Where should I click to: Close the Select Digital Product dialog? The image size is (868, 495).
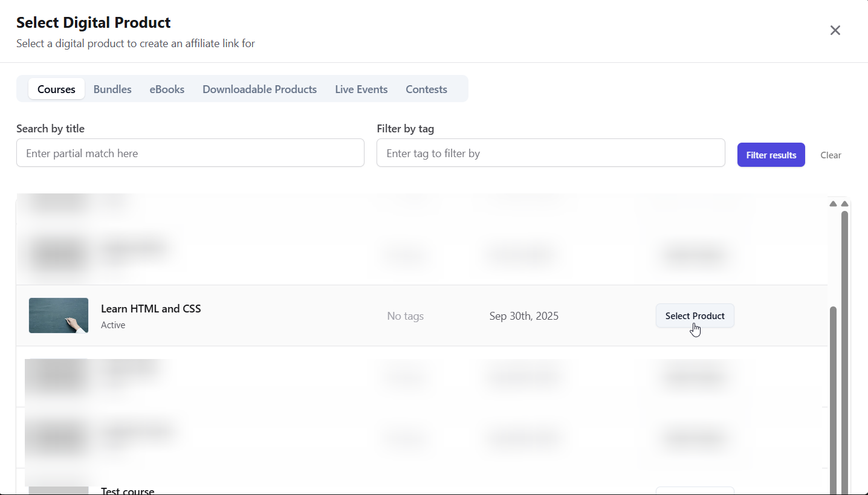(x=835, y=30)
